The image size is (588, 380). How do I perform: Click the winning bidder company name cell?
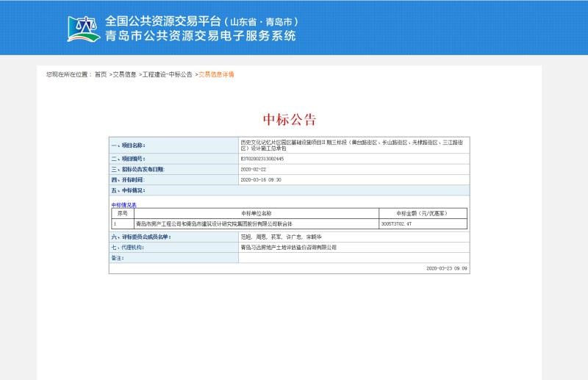(x=208, y=223)
